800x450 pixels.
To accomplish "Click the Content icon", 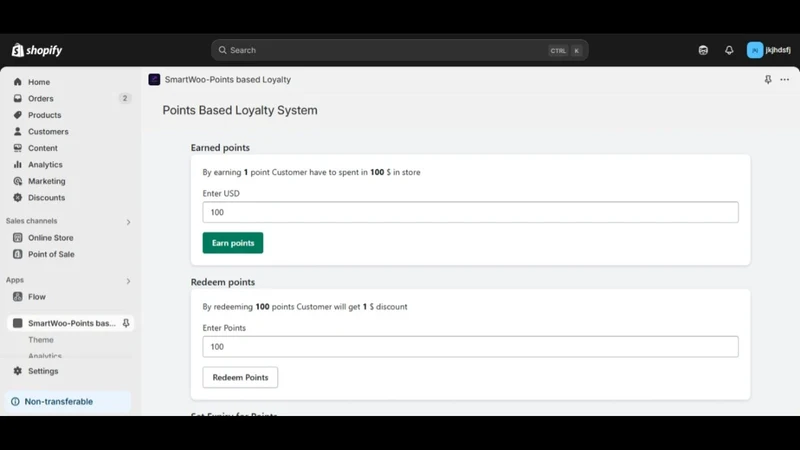I will click(18, 148).
